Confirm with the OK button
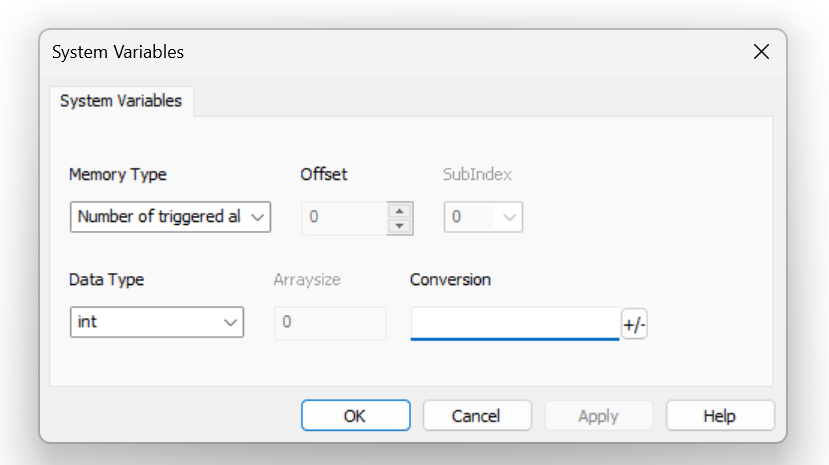This screenshot has height=465, width=829. (x=355, y=416)
